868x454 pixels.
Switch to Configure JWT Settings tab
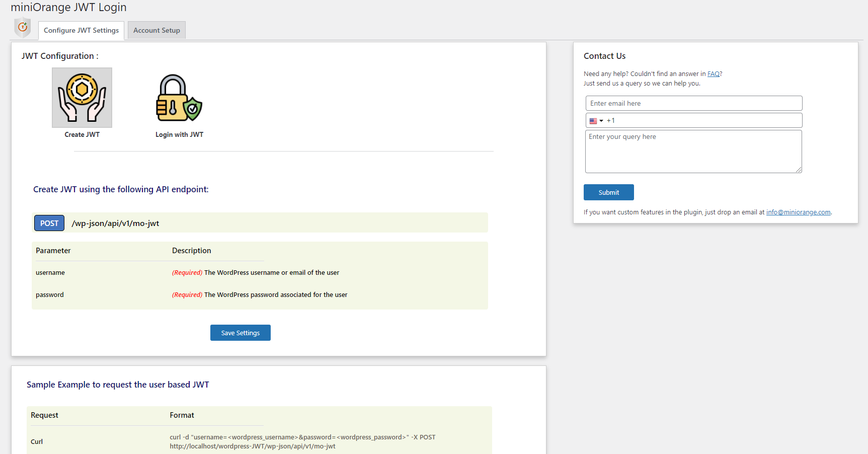(x=82, y=30)
